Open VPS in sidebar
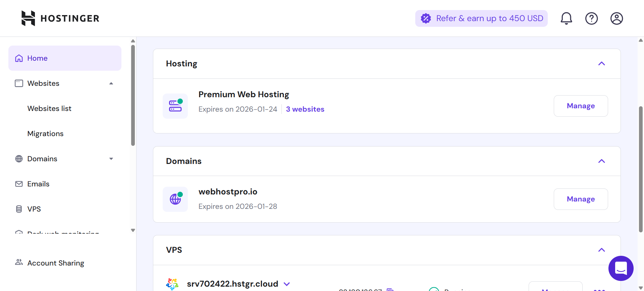The width and height of the screenshot is (644, 291). pyautogui.click(x=34, y=209)
